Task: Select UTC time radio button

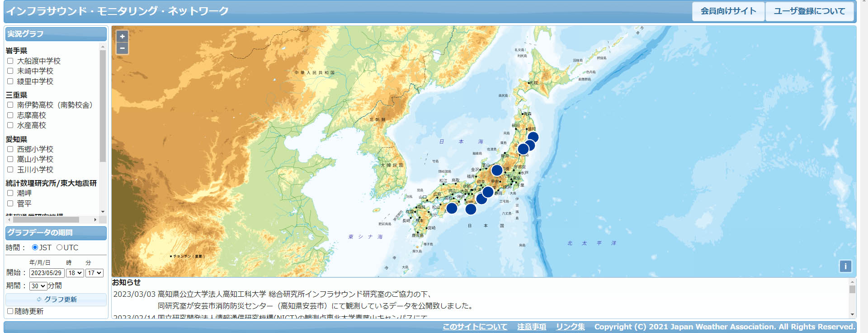Action: [x=59, y=247]
